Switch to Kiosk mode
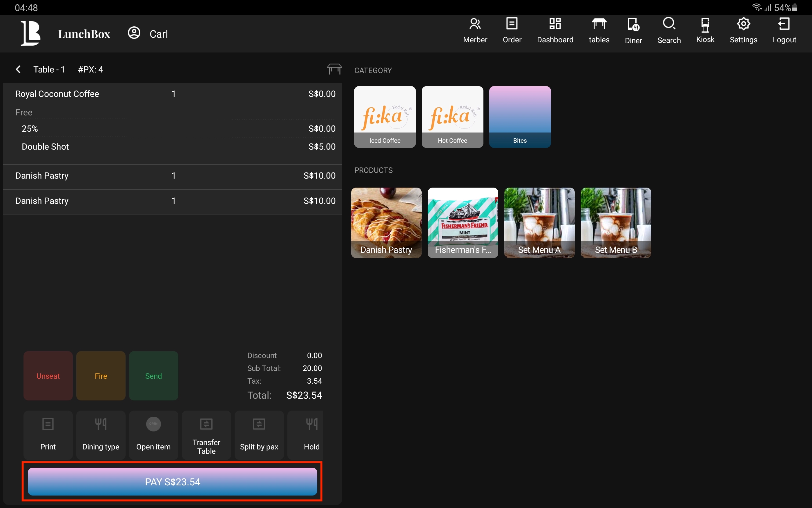 click(705, 30)
